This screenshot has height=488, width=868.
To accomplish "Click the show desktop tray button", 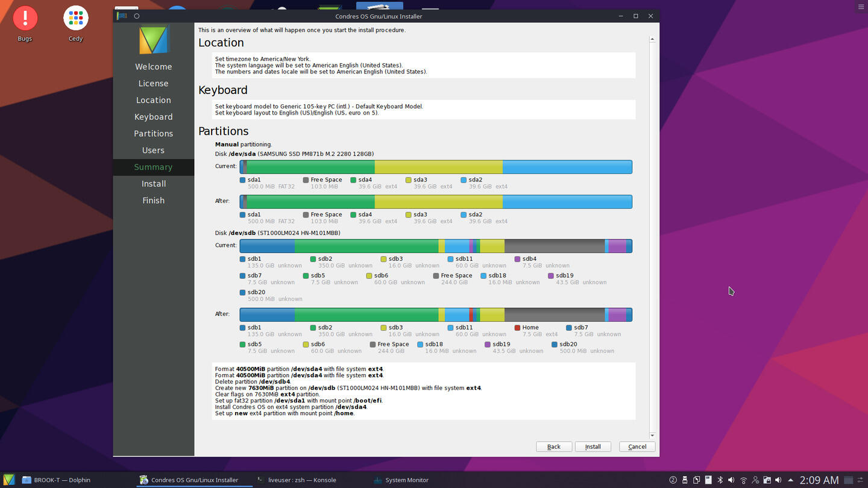I will (x=849, y=480).
